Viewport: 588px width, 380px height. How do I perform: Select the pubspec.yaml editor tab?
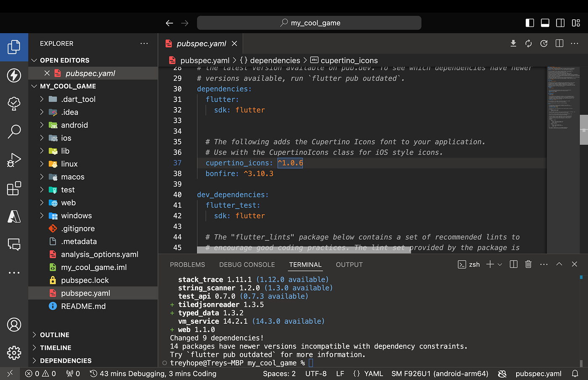point(201,44)
